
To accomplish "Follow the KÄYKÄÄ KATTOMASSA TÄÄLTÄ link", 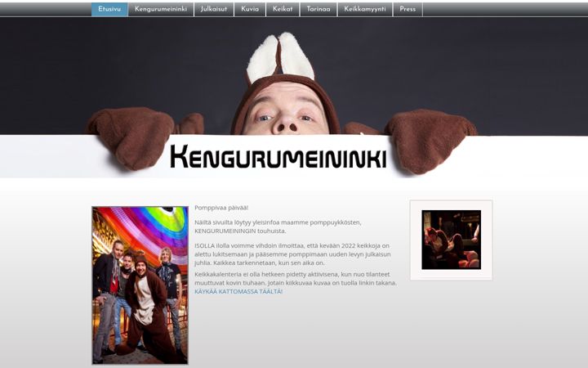I will click(x=238, y=291).
